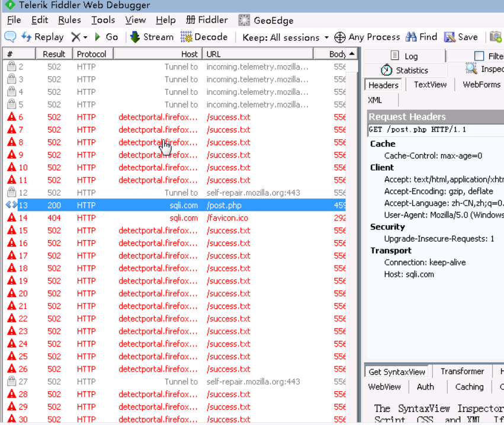Viewport: 504px width, 425px height.
Task: Open the Statistics tab
Action: click(405, 70)
